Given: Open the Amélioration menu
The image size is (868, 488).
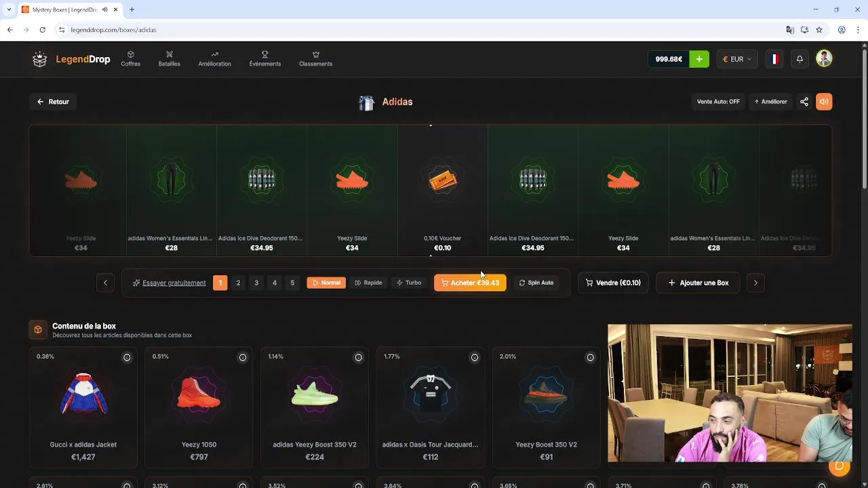Looking at the screenshot, I should coord(214,59).
